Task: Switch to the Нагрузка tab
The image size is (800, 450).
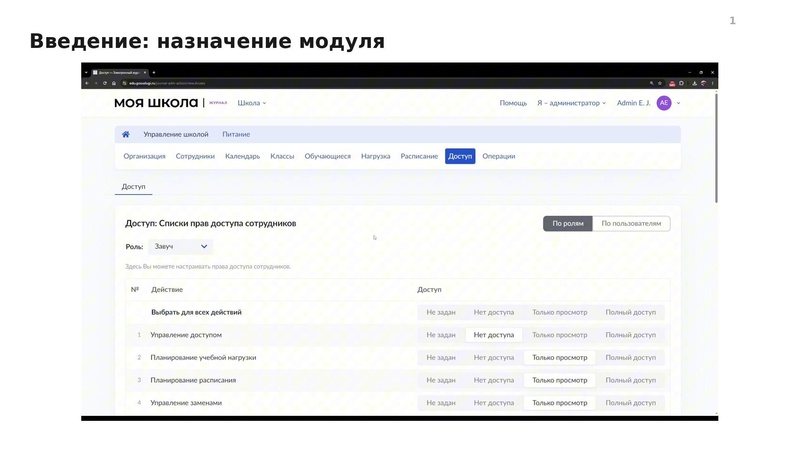Action: (x=376, y=157)
